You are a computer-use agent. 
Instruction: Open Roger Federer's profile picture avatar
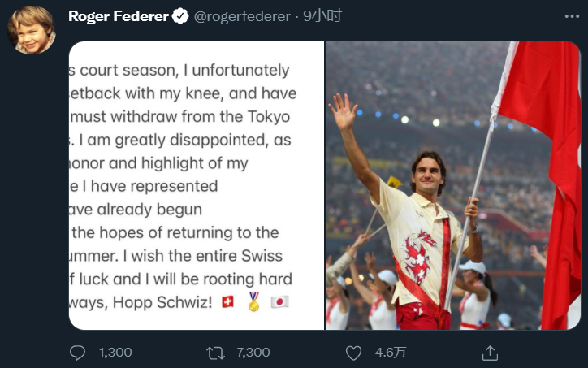pyautogui.click(x=32, y=31)
